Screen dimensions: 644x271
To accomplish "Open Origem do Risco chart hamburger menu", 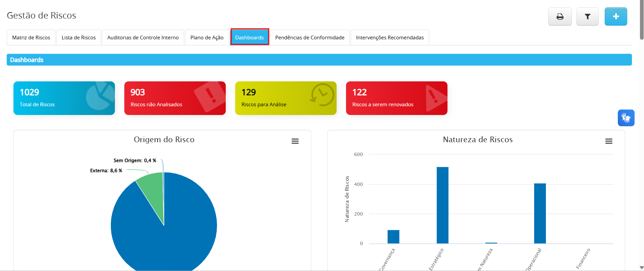I will click(295, 141).
